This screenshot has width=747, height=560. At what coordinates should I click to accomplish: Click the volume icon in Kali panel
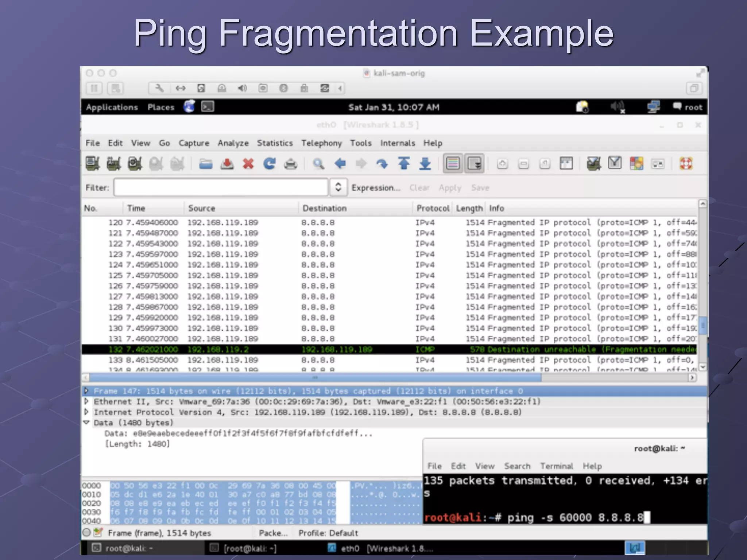pyautogui.click(x=618, y=107)
